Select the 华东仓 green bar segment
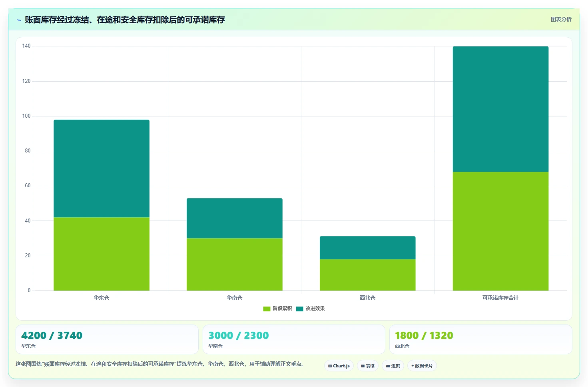This screenshot has height=387, width=588. (102, 254)
